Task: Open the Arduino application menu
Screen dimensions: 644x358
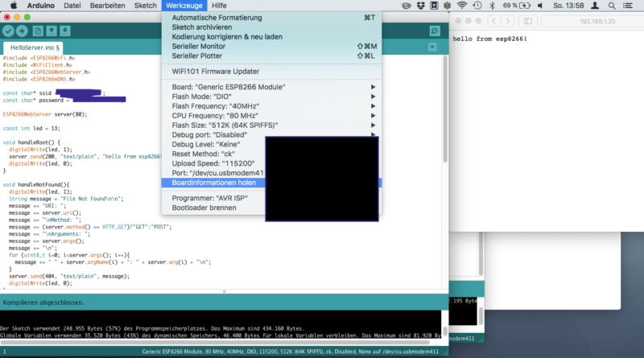Action: tap(41, 6)
